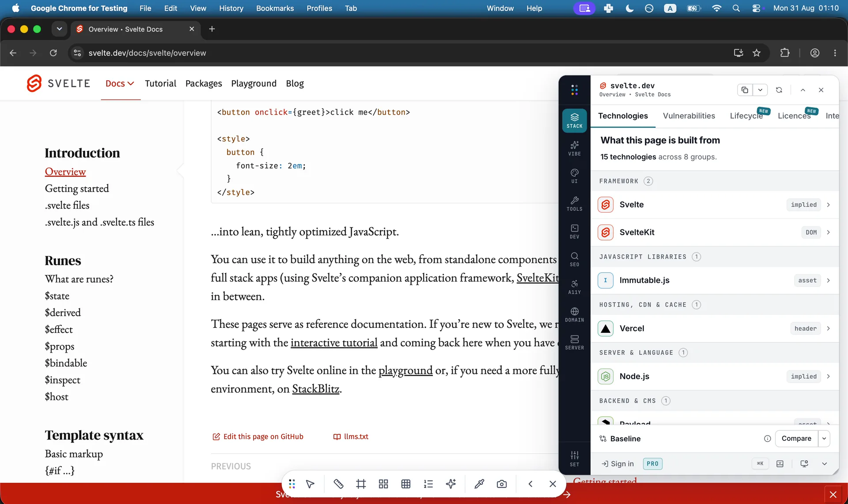Open the command palette ⌘K shortcut button
Screen dimensions: 848x504
(760, 464)
